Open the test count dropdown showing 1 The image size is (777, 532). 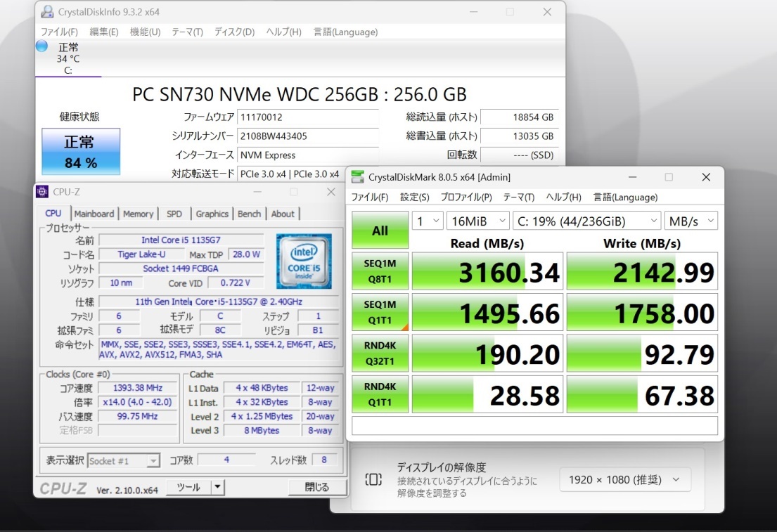click(428, 221)
